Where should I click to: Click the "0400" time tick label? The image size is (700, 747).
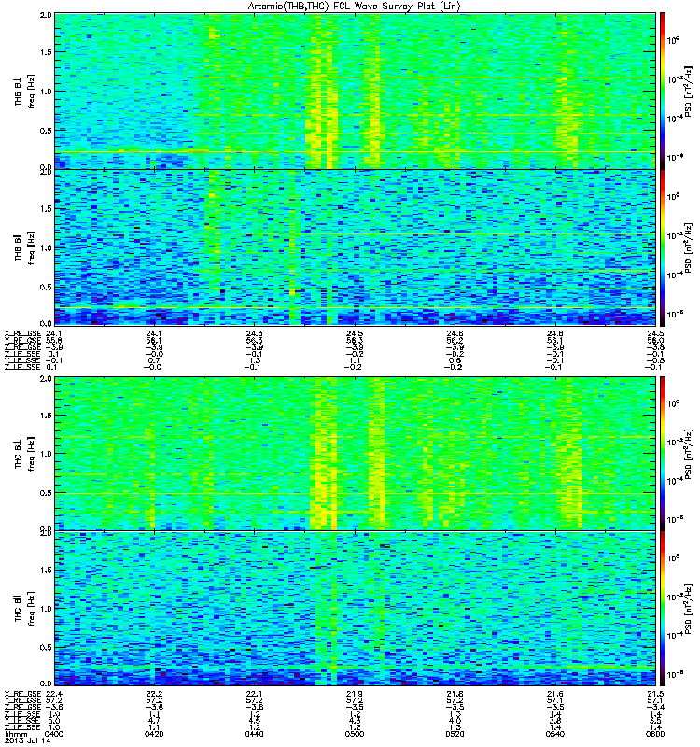tap(54, 734)
